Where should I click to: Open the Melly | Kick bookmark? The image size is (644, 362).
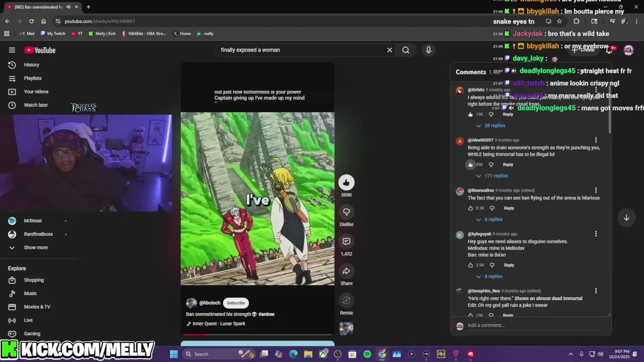(102, 34)
